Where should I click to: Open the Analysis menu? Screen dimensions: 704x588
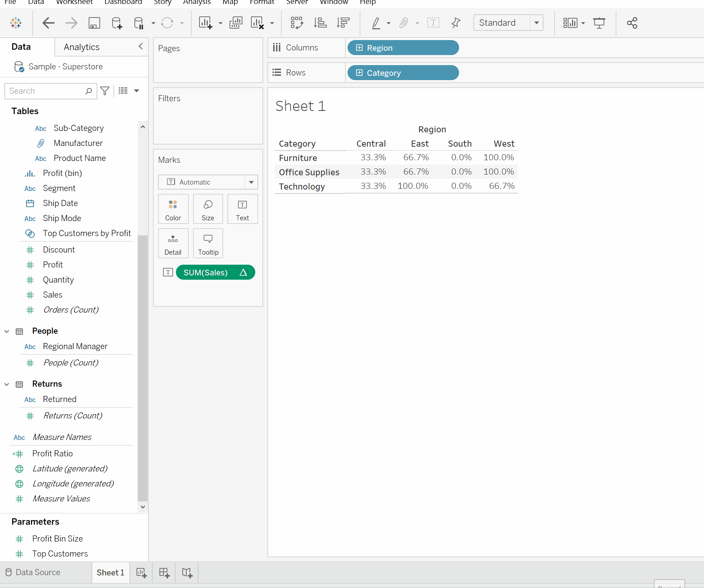197,3
